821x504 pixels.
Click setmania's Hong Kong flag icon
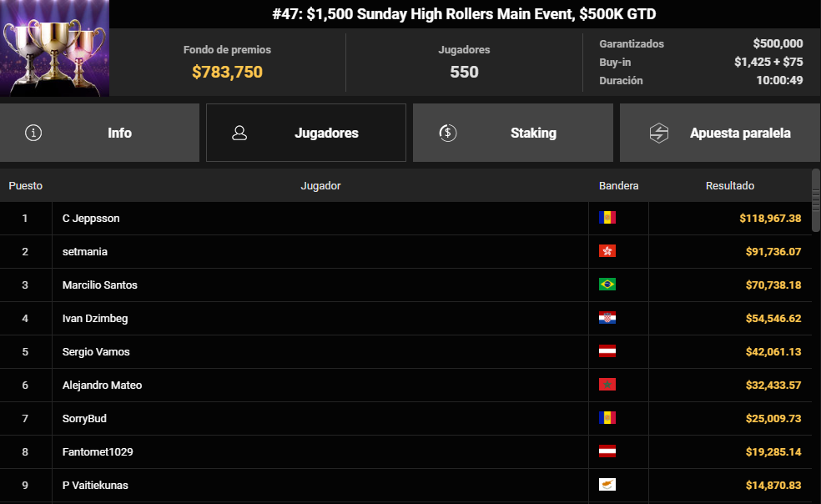(607, 251)
